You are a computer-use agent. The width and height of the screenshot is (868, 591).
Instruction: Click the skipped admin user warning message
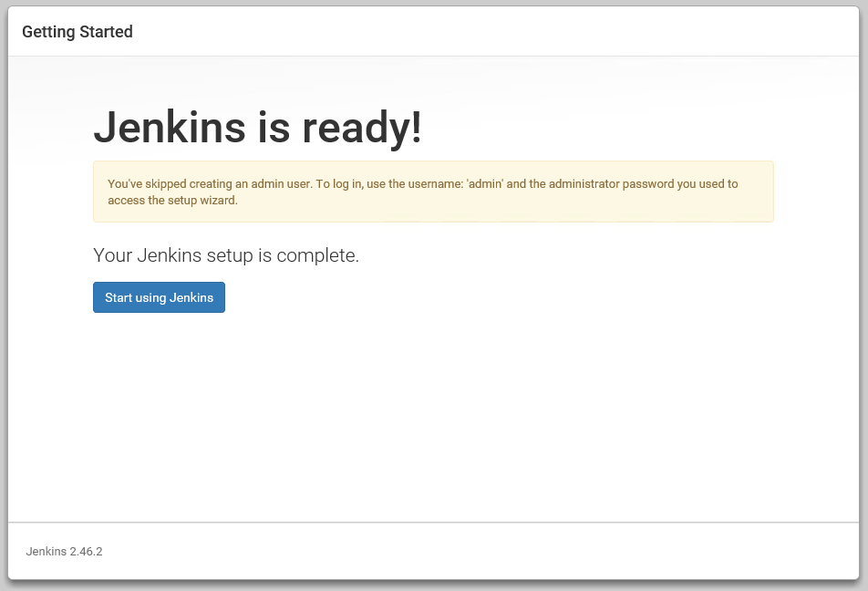[x=433, y=192]
